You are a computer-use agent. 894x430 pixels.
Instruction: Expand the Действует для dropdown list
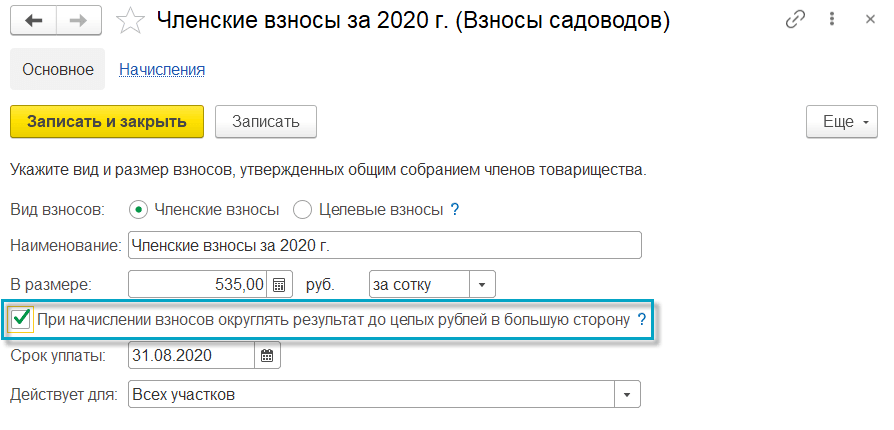627,394
